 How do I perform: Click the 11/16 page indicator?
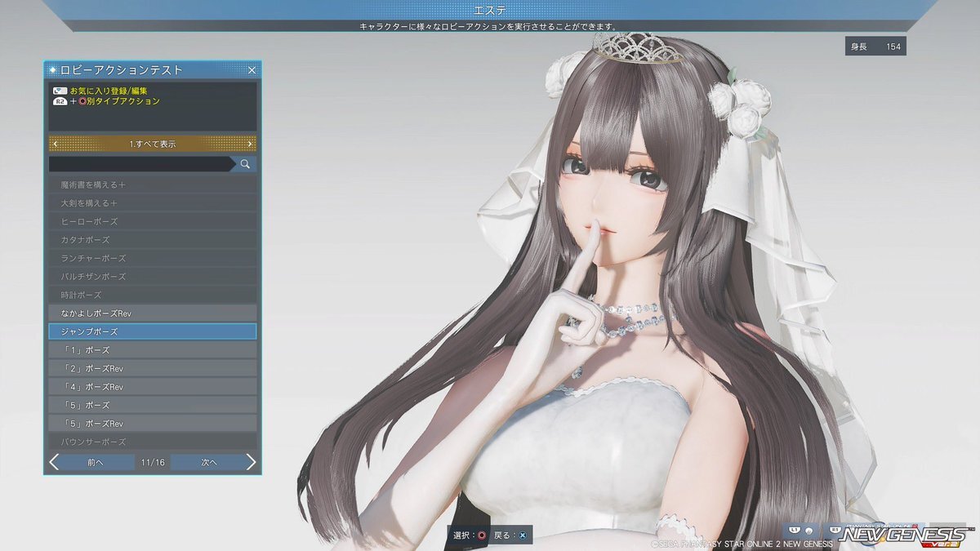pyautogui.click(x=153, y=462)
